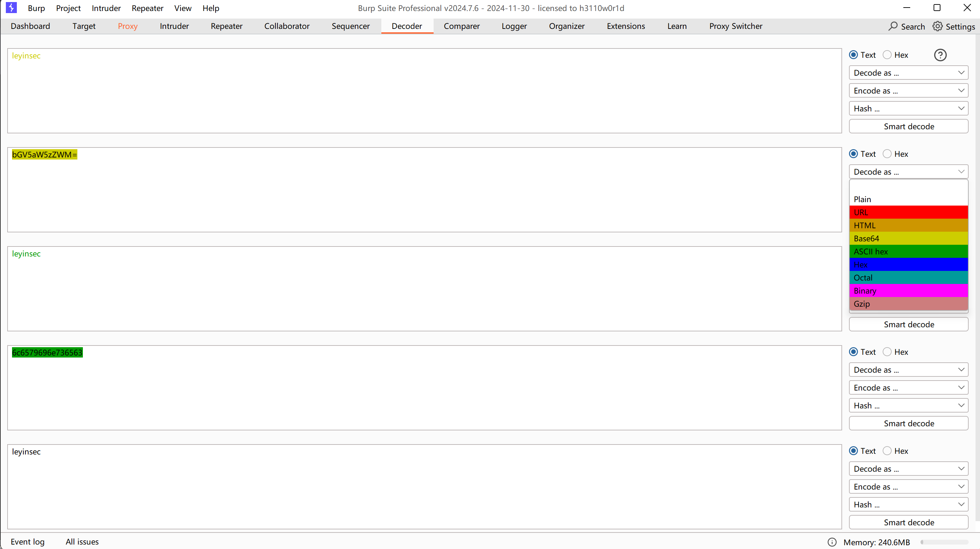
Task: Open the Event log
Action: click(x=28, y=541)
